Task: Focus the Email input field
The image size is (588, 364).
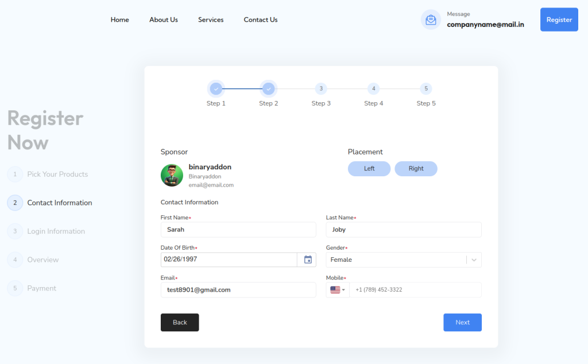Action: click(238, 290)
